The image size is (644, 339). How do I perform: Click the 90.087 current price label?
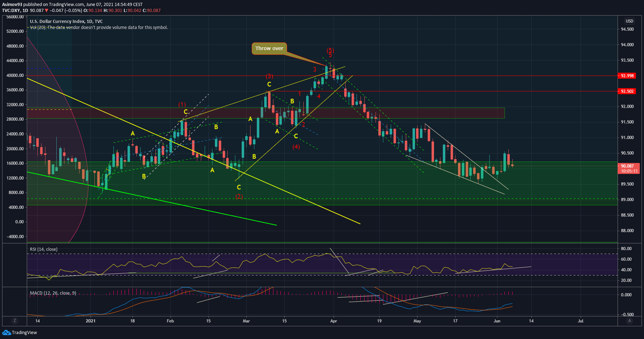pos(627,166)
